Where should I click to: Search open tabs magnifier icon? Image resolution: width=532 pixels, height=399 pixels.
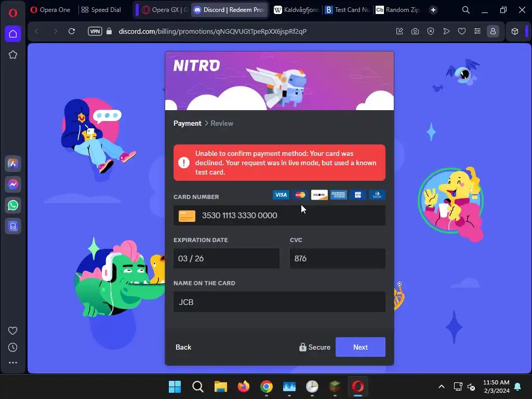coord(466,10)
